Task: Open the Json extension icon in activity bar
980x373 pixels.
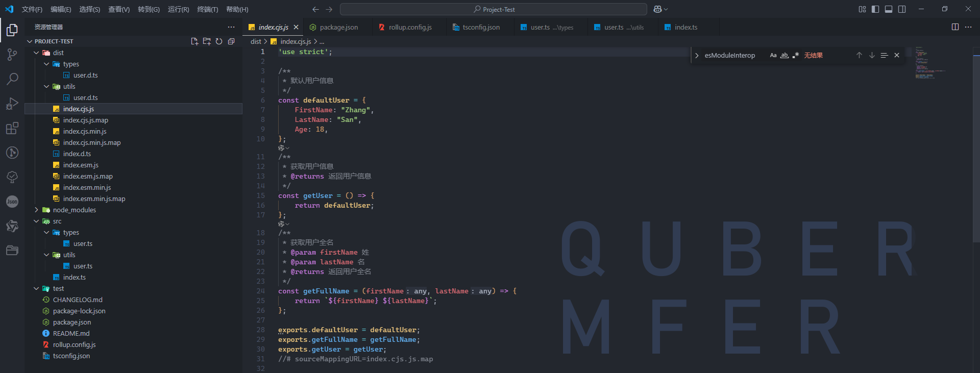Action: point(12,202)
